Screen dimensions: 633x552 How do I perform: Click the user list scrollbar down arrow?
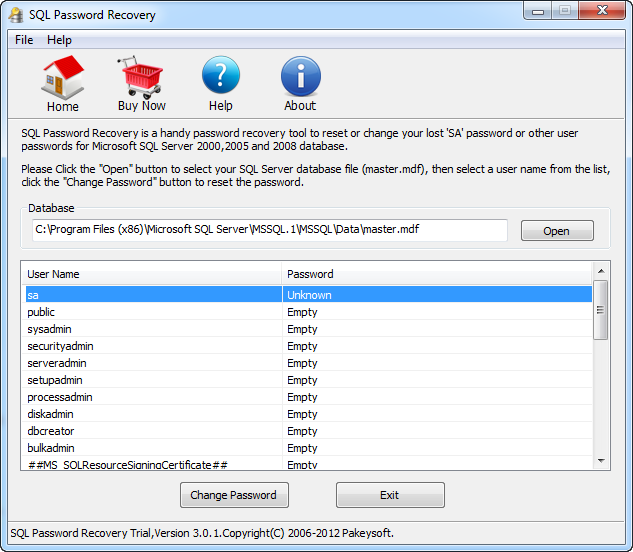601,461
